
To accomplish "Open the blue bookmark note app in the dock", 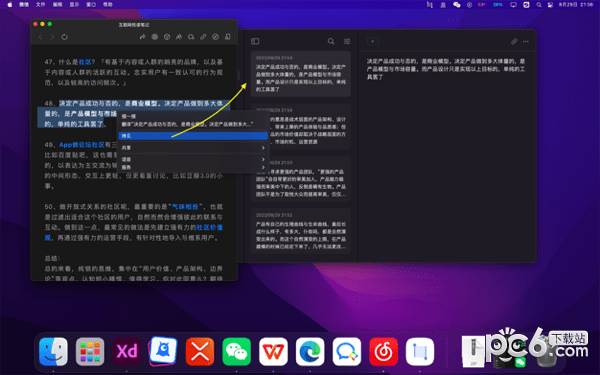I will point(420,352).
